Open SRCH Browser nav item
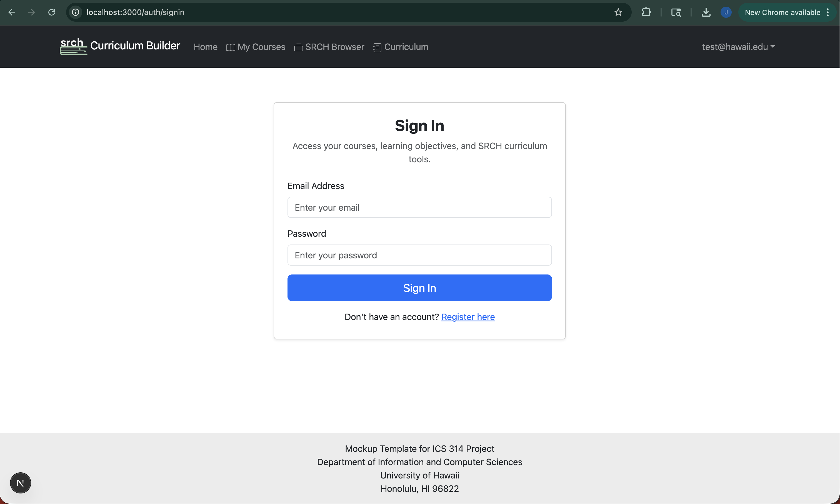840x504 pixels. (x=334, y=47)
